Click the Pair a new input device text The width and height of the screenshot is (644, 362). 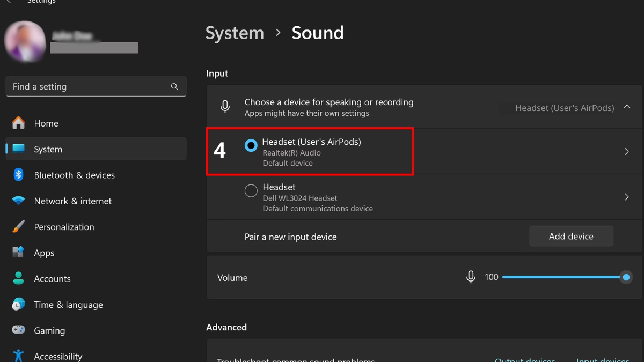pyautogui.click(x=290, y=237)
